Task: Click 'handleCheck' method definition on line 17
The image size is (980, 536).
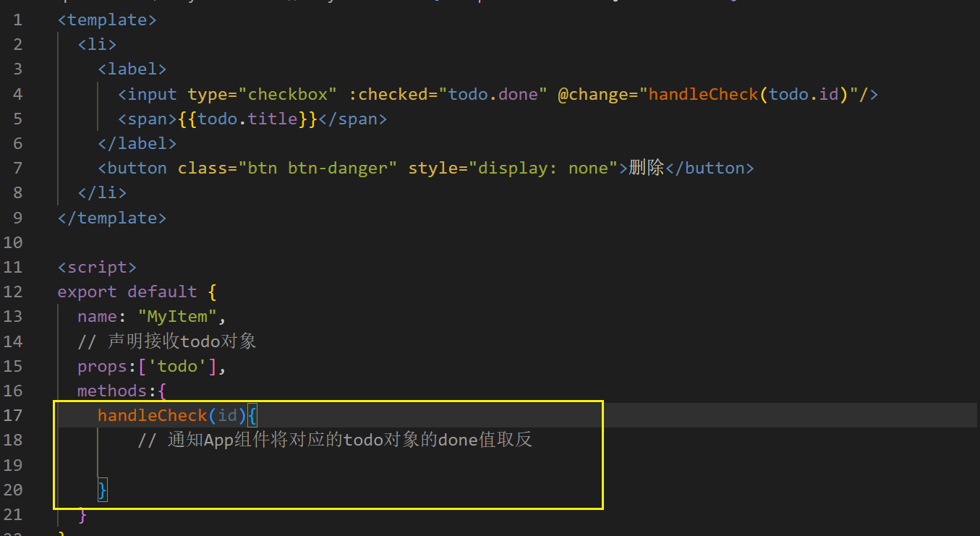Action: click(153, 415)
